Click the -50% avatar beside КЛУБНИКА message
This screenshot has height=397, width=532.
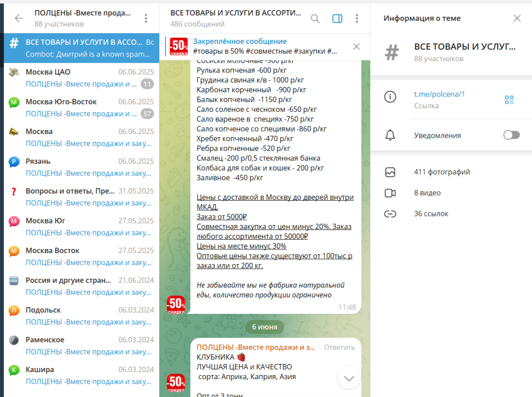(x=176, y=382)
